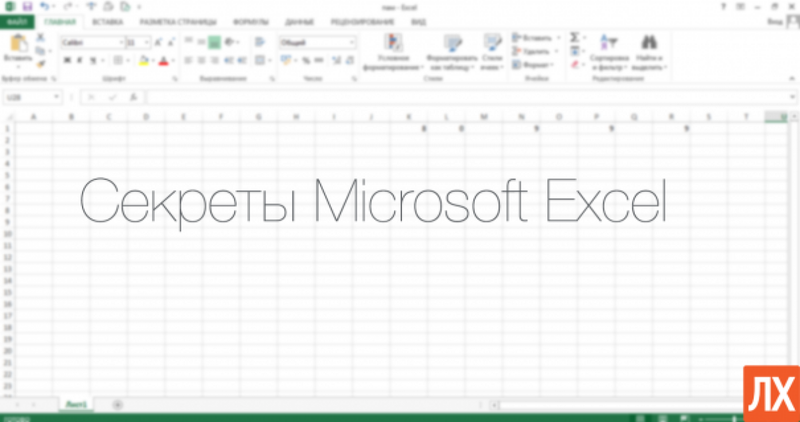Screen dimensions: 800x422
Task: Expand the Name Box dropdown
Action: pos(56,97)
